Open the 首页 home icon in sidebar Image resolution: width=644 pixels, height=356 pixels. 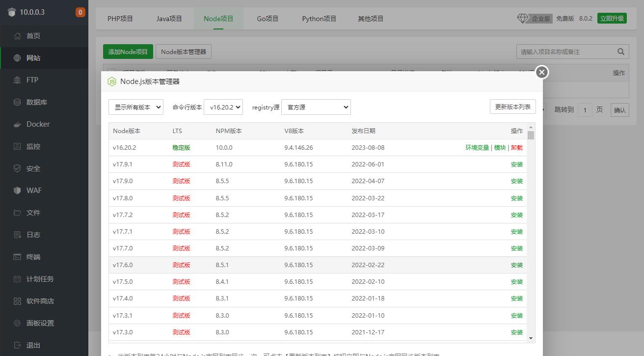[18, 36]
